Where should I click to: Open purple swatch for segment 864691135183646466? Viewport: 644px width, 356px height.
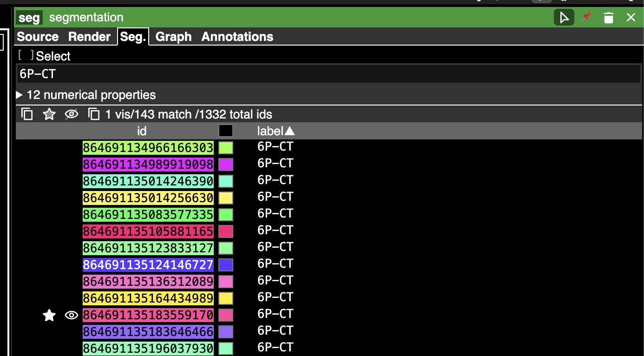[x=226, y=332]
